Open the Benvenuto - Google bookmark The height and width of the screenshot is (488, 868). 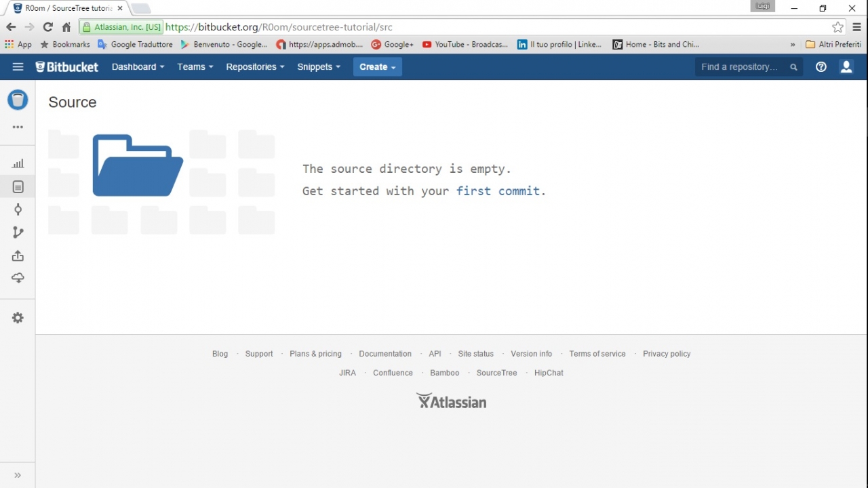click(x=224, y=44)
